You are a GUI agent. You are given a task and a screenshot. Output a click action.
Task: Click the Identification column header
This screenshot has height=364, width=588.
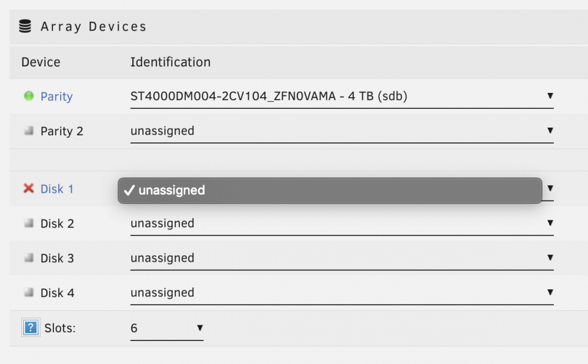(171, 62)
